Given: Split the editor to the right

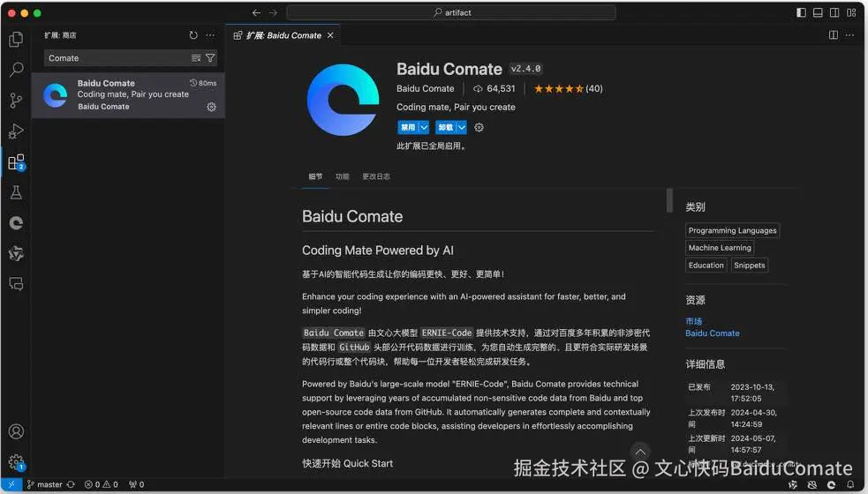Looking at the screenshot, I should pos(834,35).
